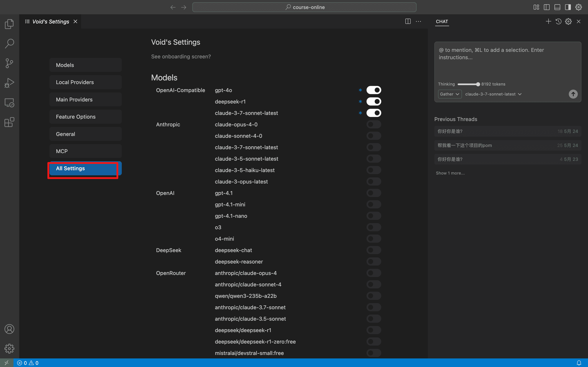The image size is (588, 367).
Task: Open the Search view icon
Action: [x=9, y=44]
